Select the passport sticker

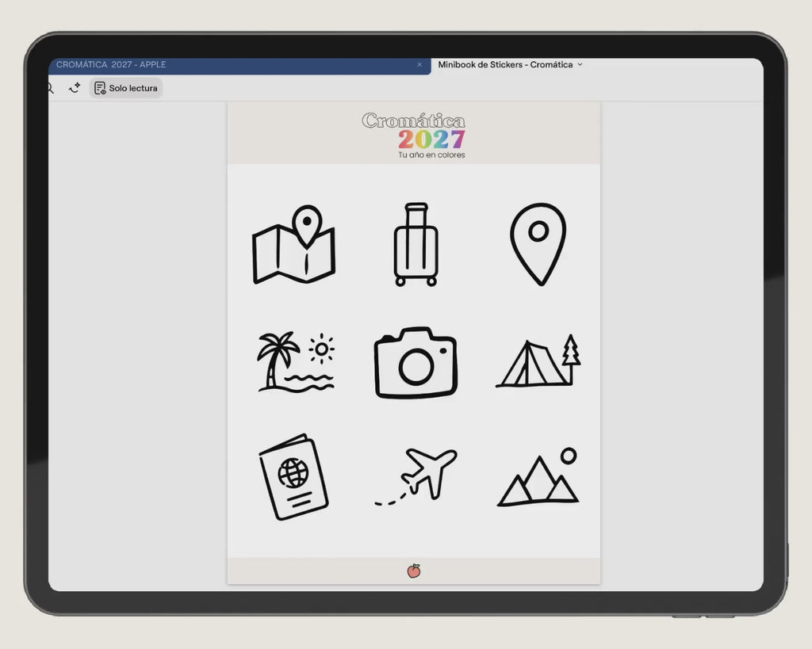coord(293,477)
